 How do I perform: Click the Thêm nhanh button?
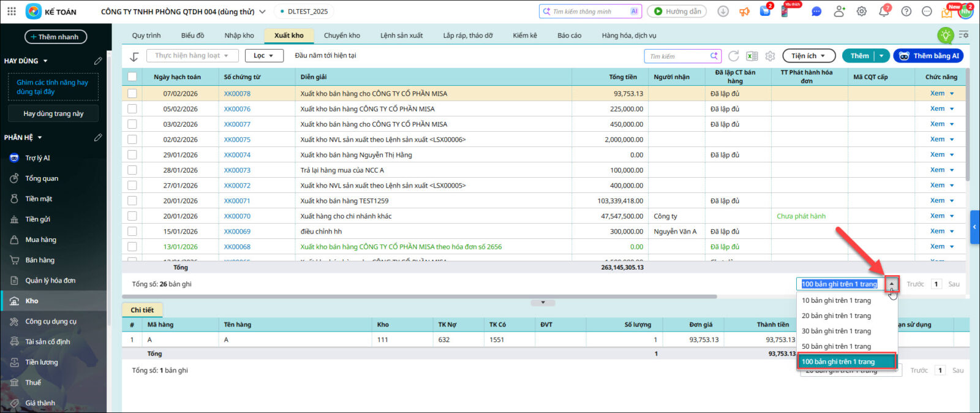point(55,37)
